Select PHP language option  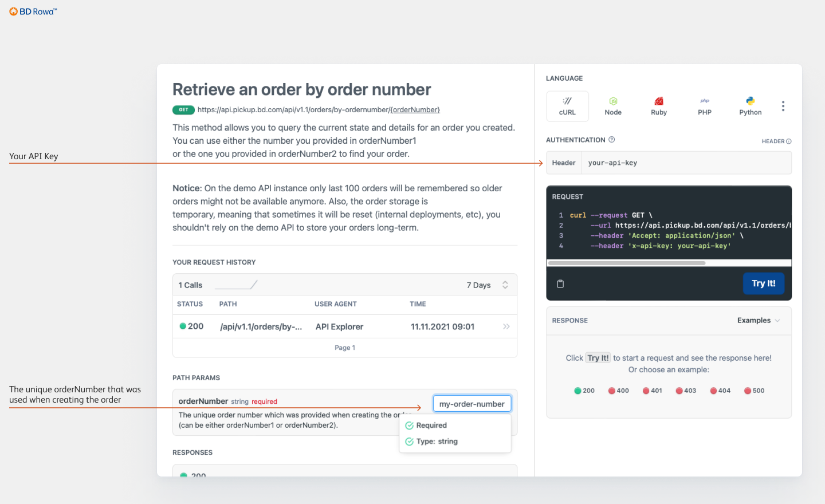coord(705,107)
